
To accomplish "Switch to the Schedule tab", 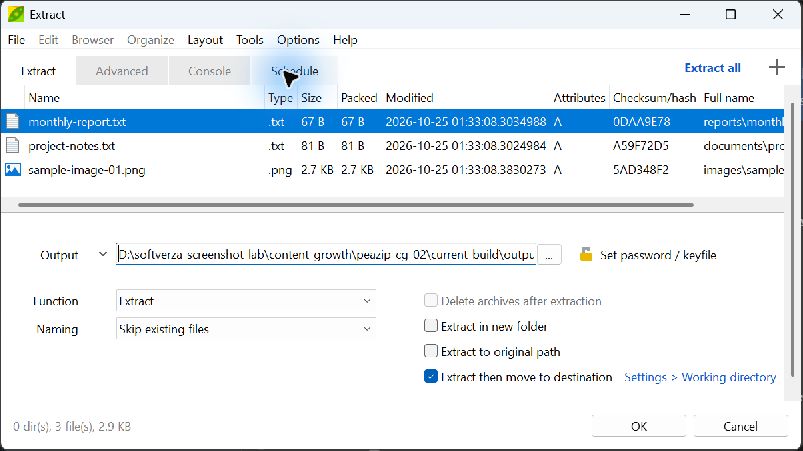I will (x=294, y=71).
